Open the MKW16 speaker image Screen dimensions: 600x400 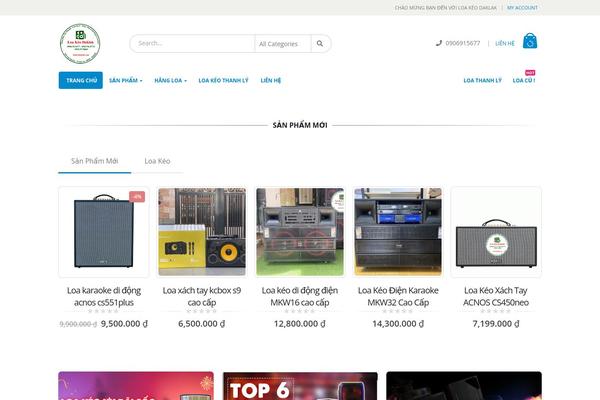click(300, 232)
